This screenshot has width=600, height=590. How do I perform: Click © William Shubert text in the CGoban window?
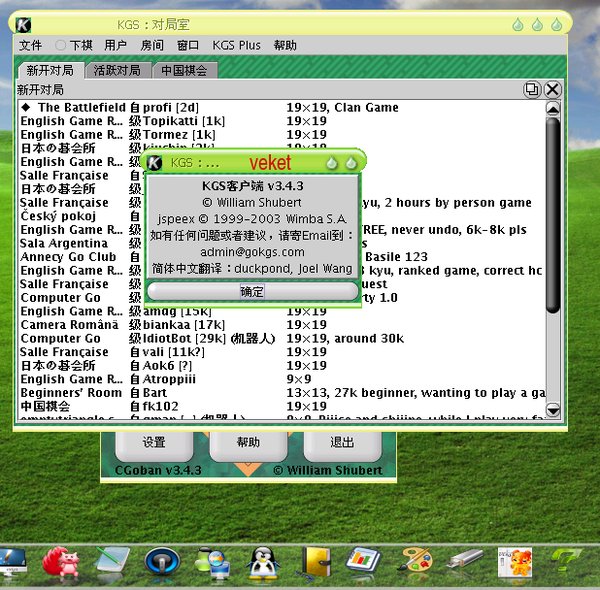[328, 470]
